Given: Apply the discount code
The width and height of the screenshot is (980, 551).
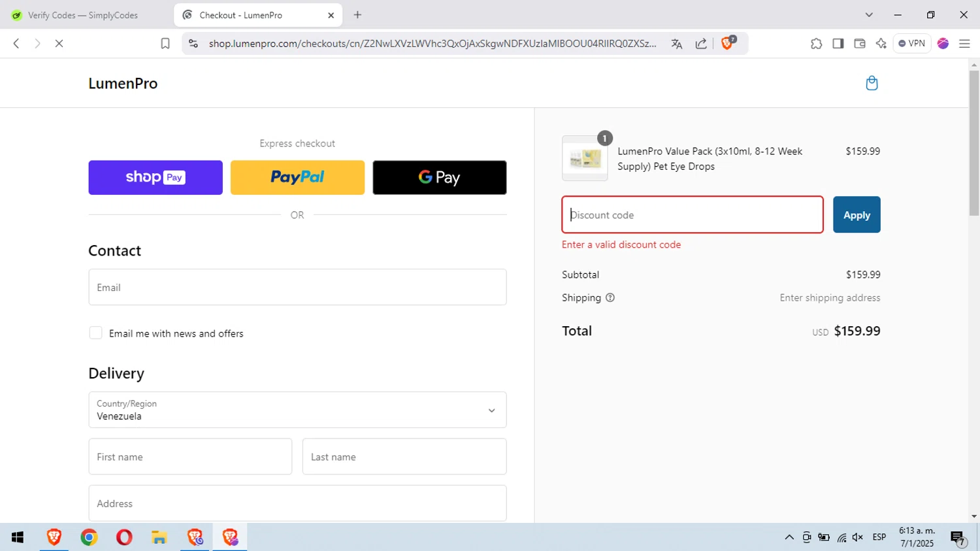Looking at the screenshot, I should pos(857,214).
